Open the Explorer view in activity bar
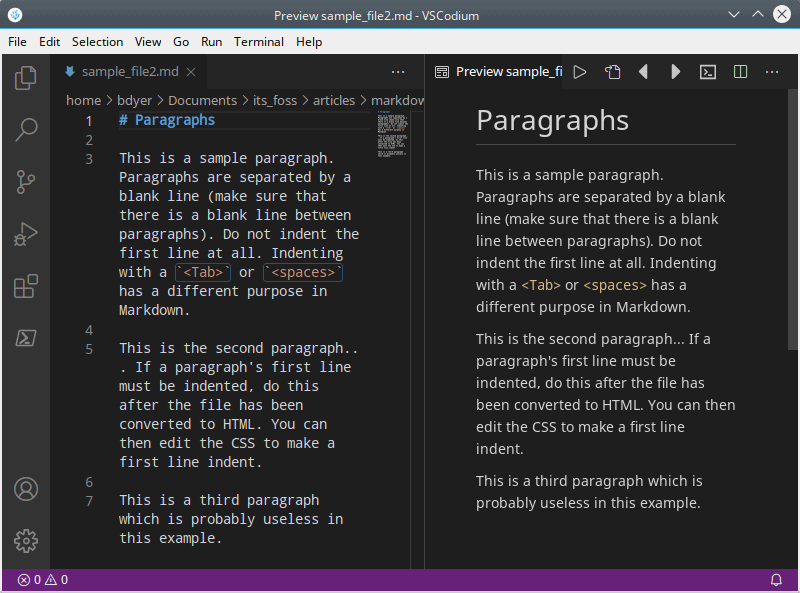The image size is (800, 593). pos(26,78)
